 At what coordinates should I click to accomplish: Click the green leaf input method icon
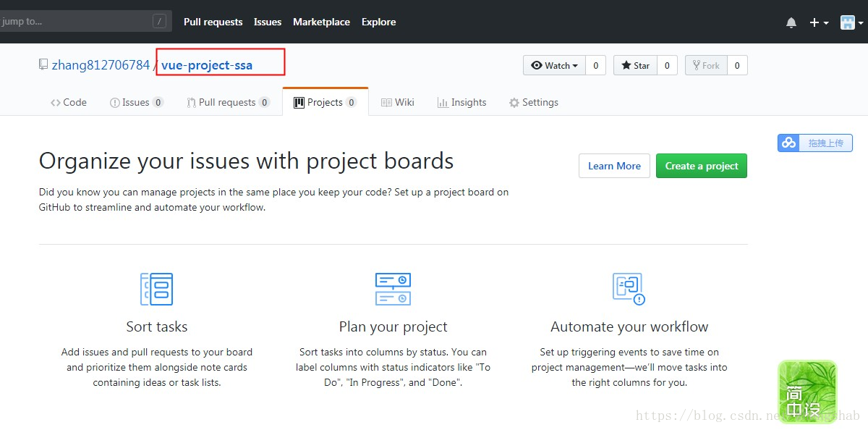pyautogui.click(x=807, y=392)
